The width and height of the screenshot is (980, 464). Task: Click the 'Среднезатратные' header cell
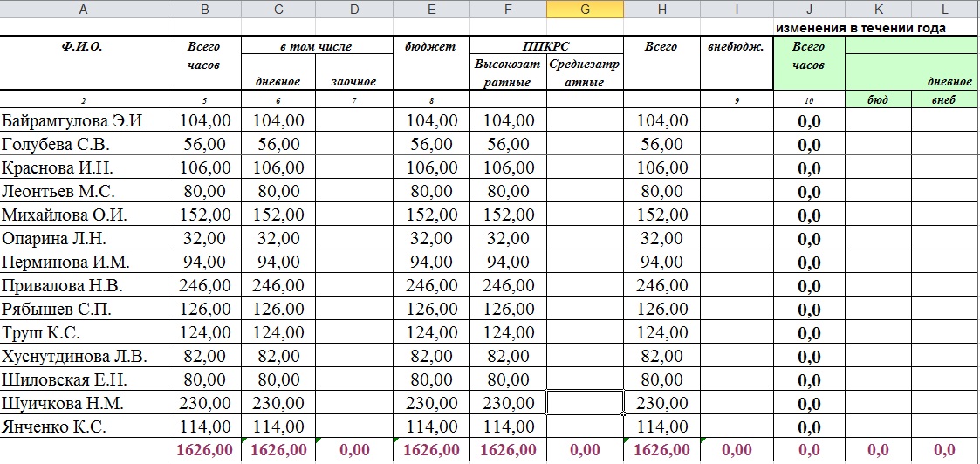[585, 72]
